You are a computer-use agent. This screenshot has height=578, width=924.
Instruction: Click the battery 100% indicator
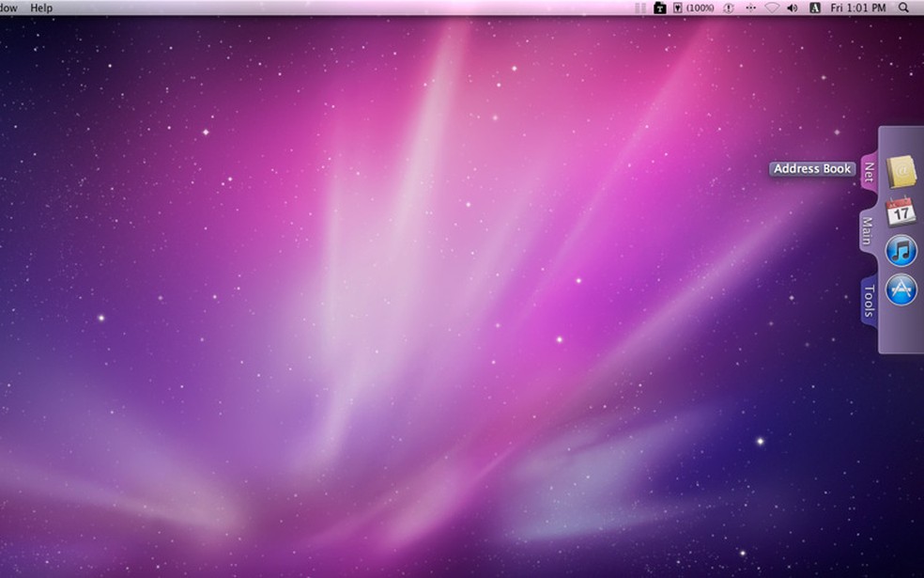[693, 8]
